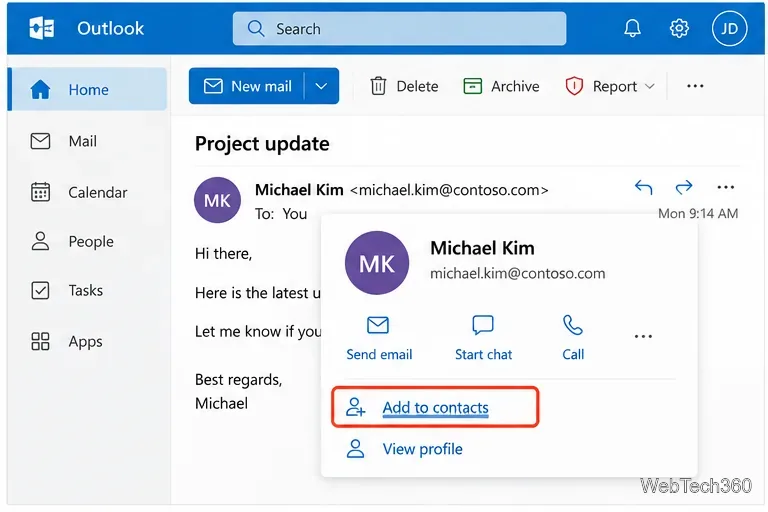Open the toolbar more options ellipsis
The image size is (768, 512).
point(695,86)
